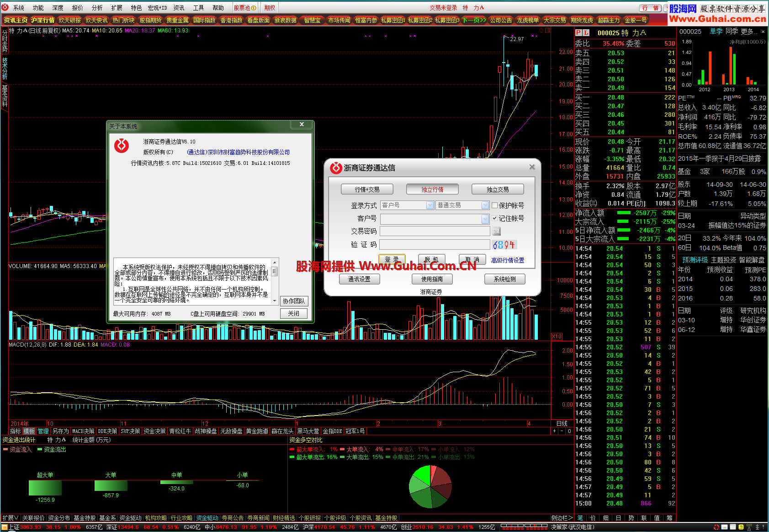Expand the 扩展∨ bottom panel toggle
This screenshot has height=532, width=769.
pyautogui.click(x=10, y=518)
